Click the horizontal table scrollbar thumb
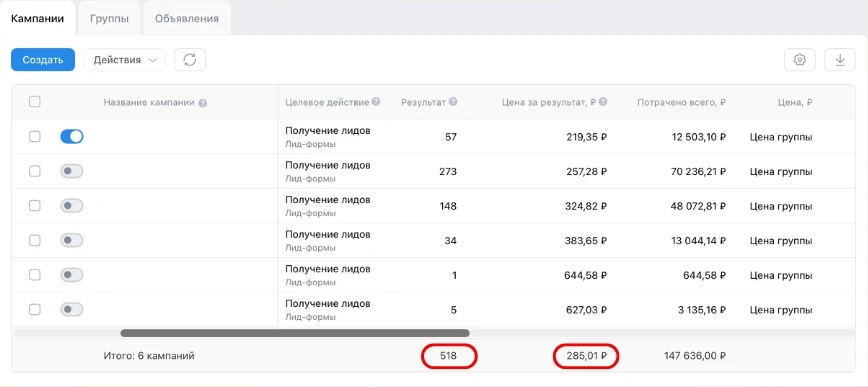Viewport: 868px width, 387px height. [x=295, y=333]
